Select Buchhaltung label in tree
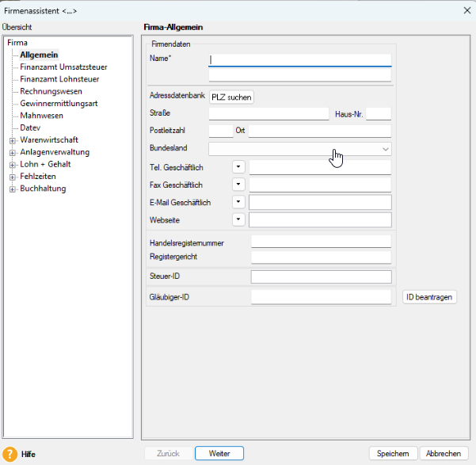Screen dimensions: 476x465 (43, 189)
